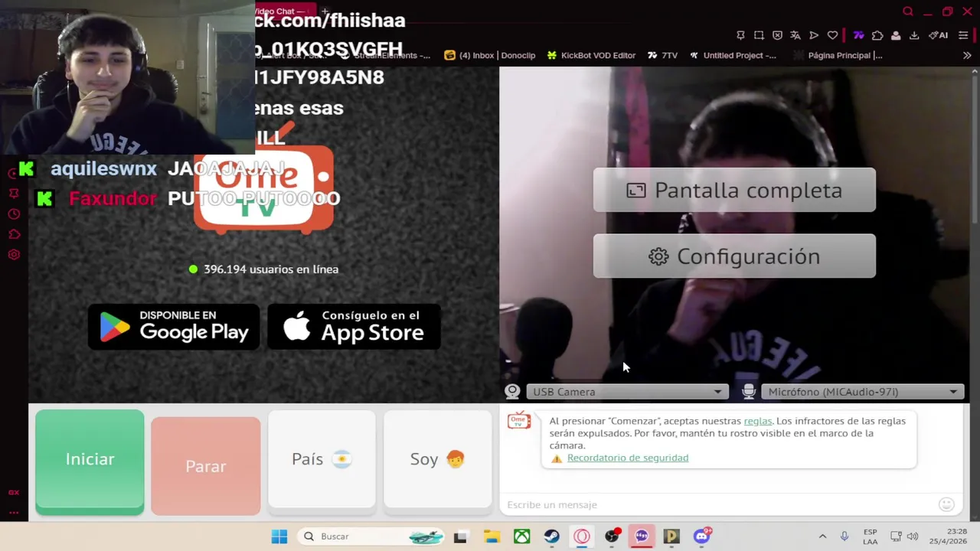Click the aquileswnx chat username

point(103,169)
